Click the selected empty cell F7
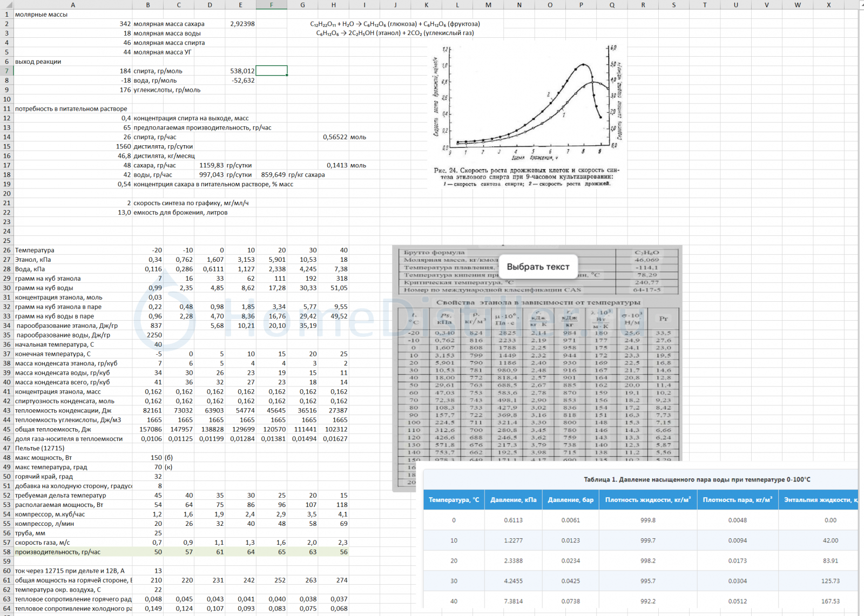 pos(271,71)
